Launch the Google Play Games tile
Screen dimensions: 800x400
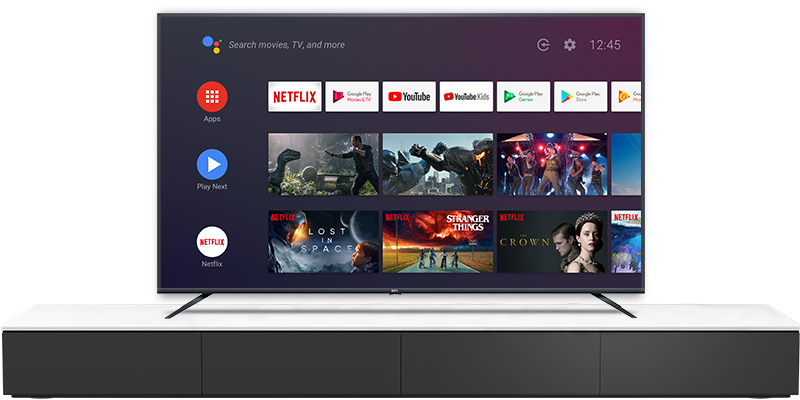point(523,96)
